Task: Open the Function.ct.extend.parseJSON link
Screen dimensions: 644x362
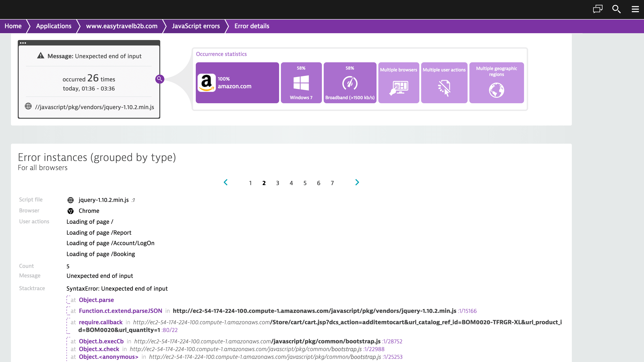Action: [x=120, y=311]
